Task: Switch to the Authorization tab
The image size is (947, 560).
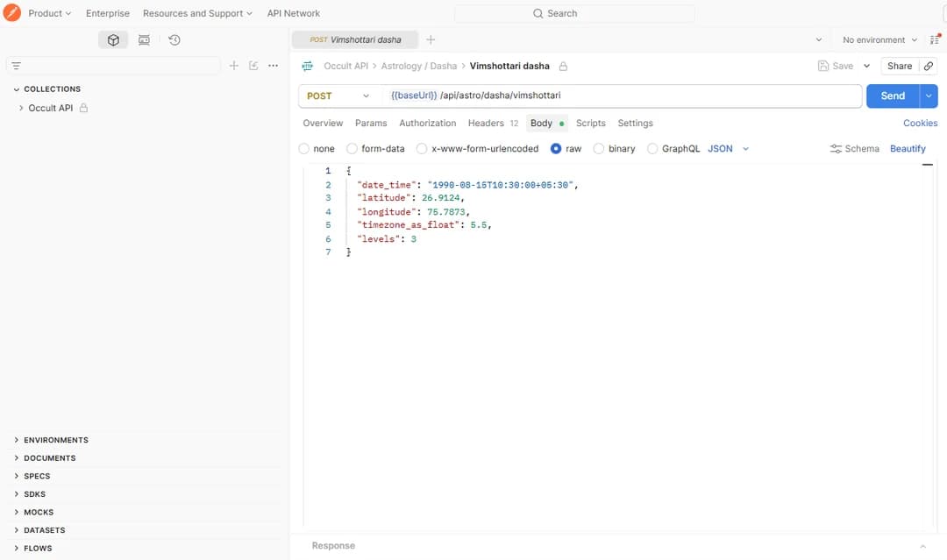Action: 428,123
